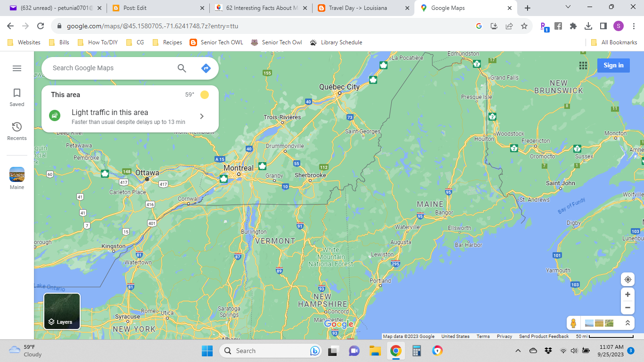644x362 pixels.
Task: Bookmark this page with the star
Action: coord(524,26)
